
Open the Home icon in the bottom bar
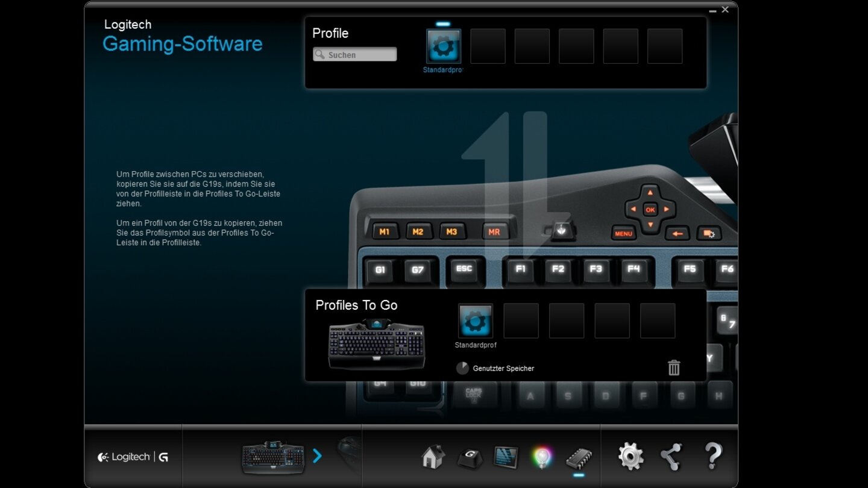pos(433,457)
